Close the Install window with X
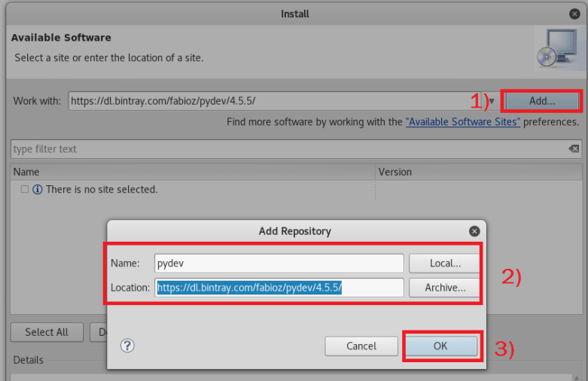The width and height of the screenshot is (588, 381). coord(574,14)
